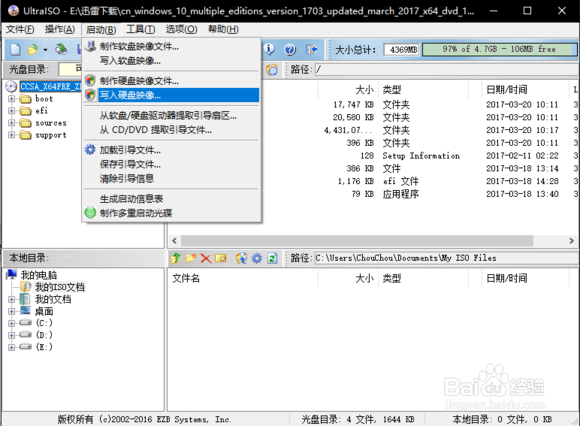Choose 制作硬盘映像文件... menu entry
Viewport: 580px width, 426px height.
point(172,81)
